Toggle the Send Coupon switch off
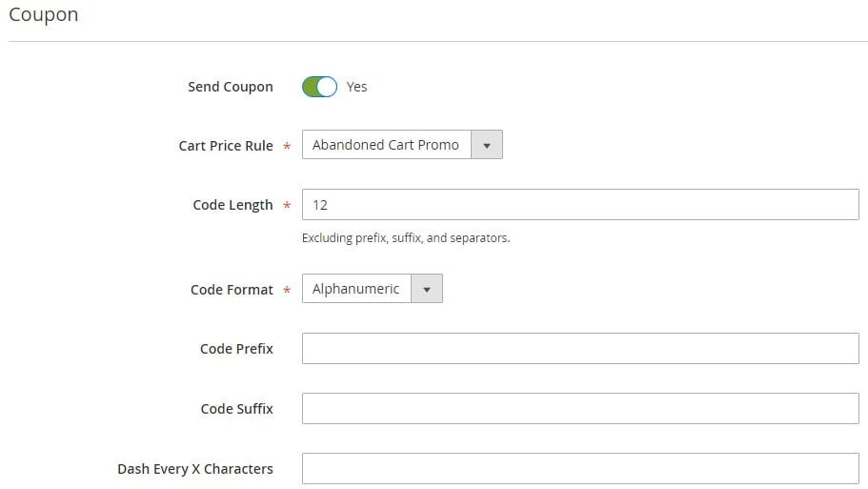The image size is (868, 489). [319, 87]
